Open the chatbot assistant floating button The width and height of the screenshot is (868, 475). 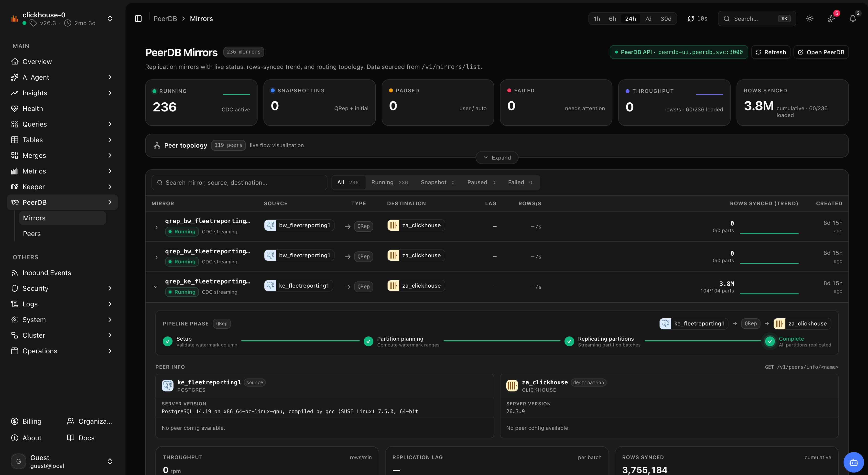pos(854,462)
